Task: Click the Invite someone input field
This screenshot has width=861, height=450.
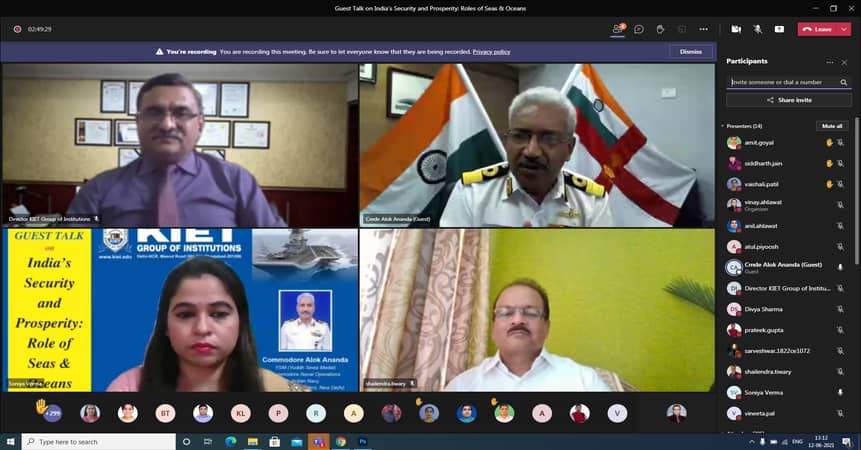Action: pos(783,82)
